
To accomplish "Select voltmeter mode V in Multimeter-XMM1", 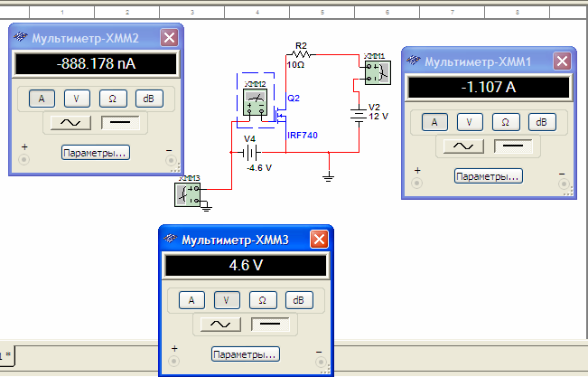I will tap(470, 122).
